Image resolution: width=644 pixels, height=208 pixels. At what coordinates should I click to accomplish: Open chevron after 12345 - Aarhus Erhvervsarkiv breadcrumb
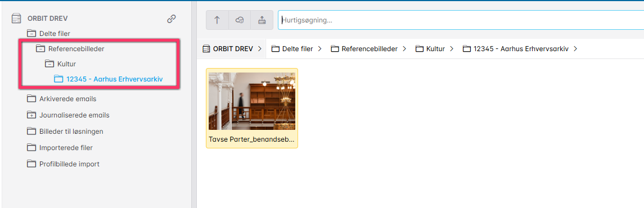(x=575, y=49)
